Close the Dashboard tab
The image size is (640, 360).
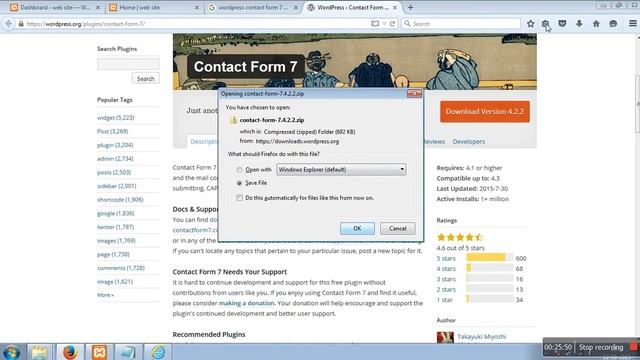tap(98, 7)
